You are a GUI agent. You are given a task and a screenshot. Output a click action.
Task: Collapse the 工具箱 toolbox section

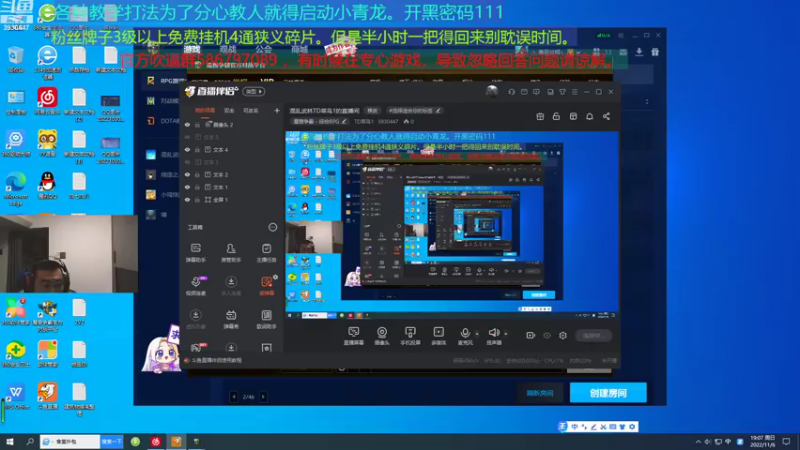pos(273,227)
